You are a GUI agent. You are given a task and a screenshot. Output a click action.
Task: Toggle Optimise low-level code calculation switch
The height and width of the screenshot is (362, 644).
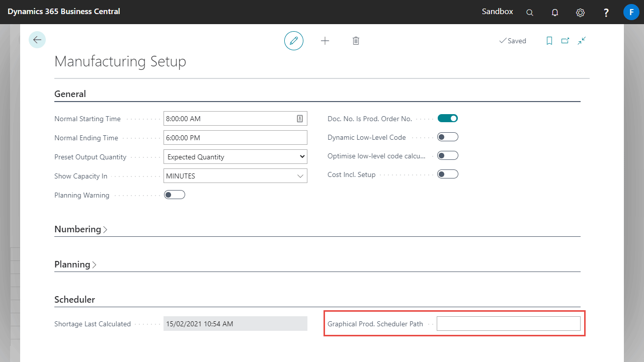coord(448,155)
